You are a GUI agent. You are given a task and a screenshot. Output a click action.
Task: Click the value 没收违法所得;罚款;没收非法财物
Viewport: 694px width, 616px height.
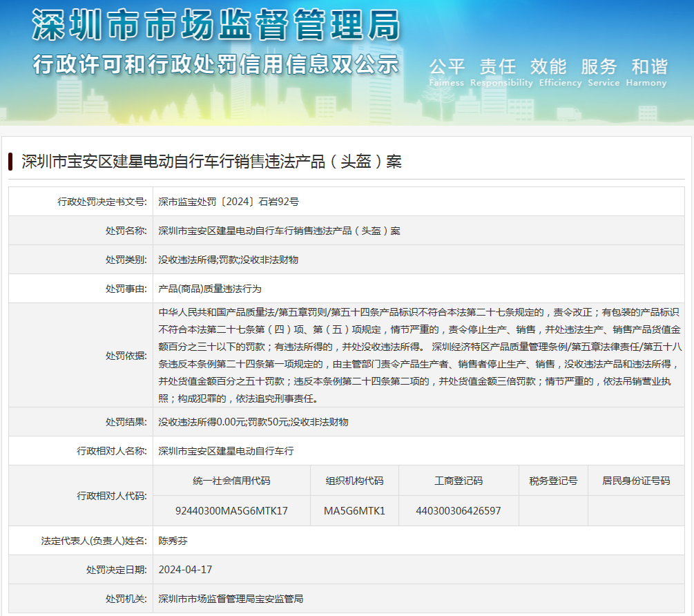tap(229, 260)
